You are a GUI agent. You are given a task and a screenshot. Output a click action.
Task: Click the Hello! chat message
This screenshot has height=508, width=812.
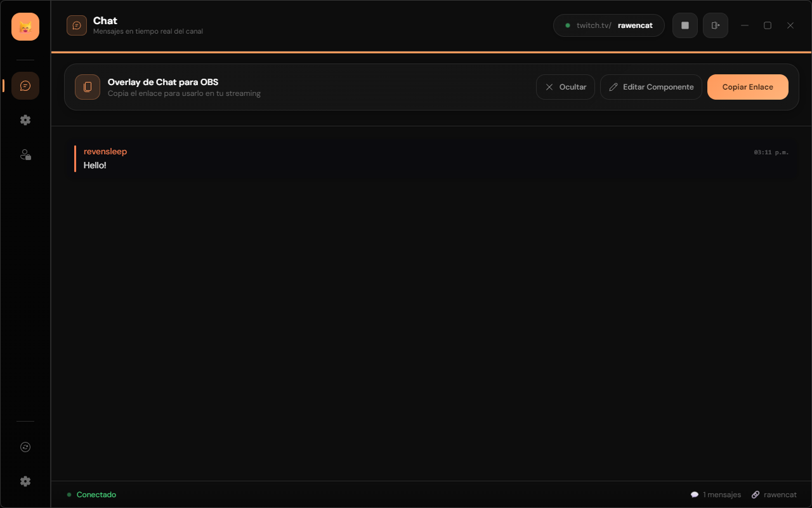[x=95, y=166]
